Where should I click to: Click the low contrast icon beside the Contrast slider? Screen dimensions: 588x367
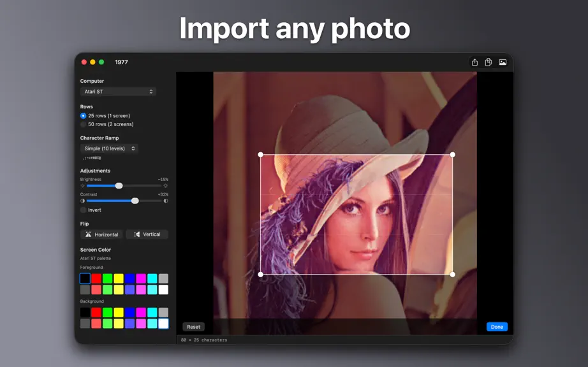[82, 201]
